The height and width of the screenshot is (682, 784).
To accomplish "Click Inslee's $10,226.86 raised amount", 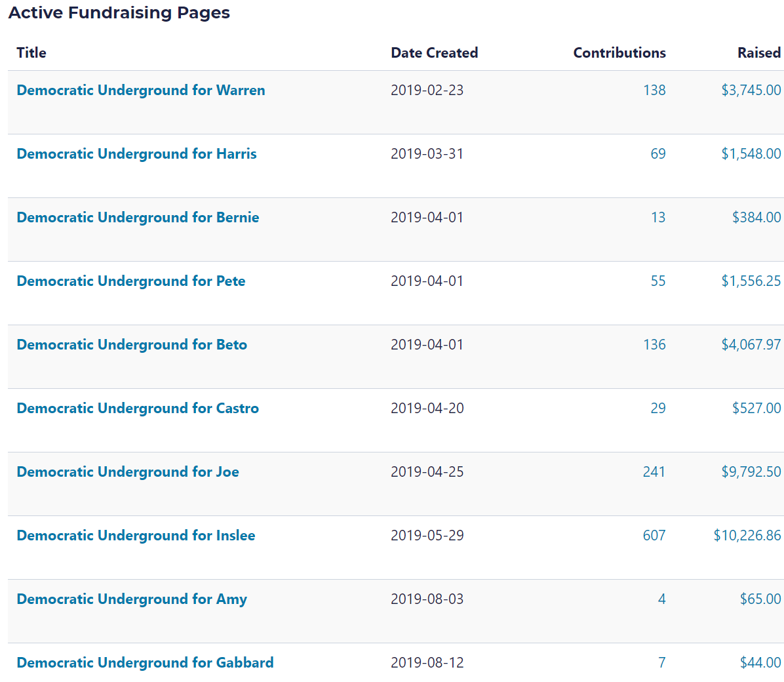I will click(x=747, y=536).
